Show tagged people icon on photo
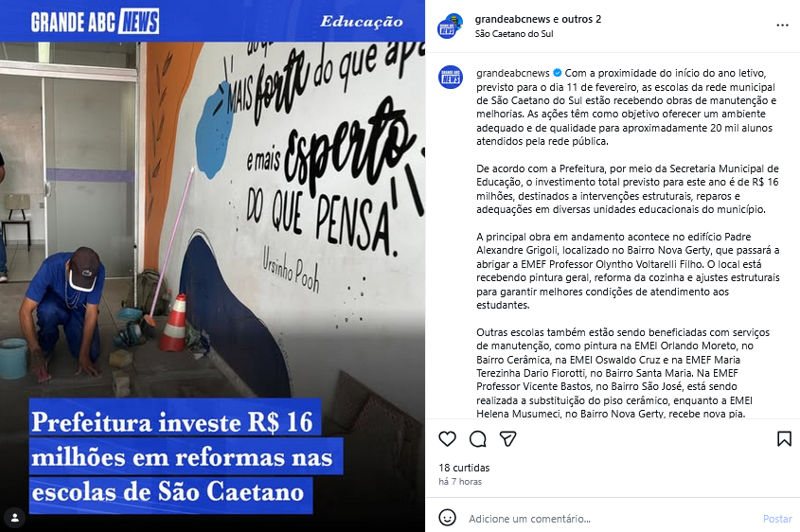 (15, 518)
